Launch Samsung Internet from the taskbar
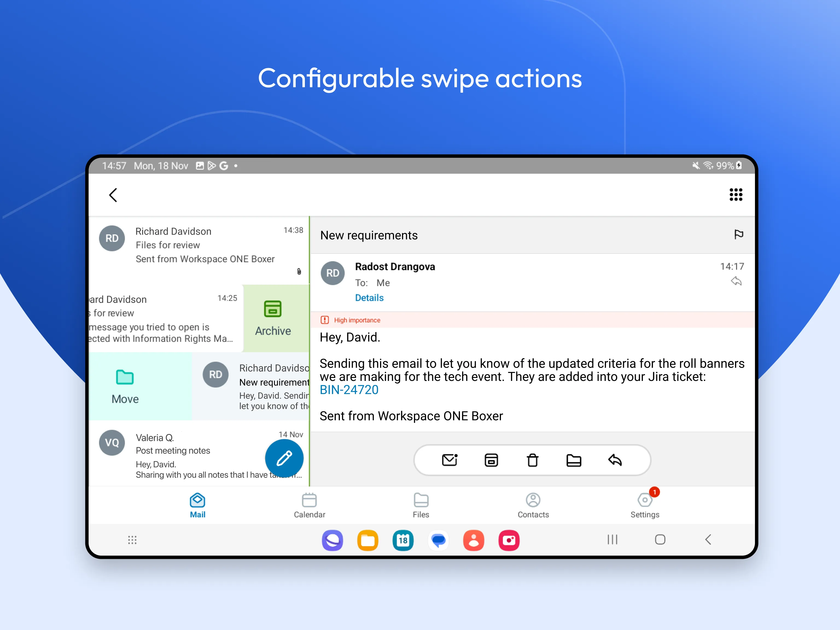This screenshot has height=630, width=840. tap(332, 540)
